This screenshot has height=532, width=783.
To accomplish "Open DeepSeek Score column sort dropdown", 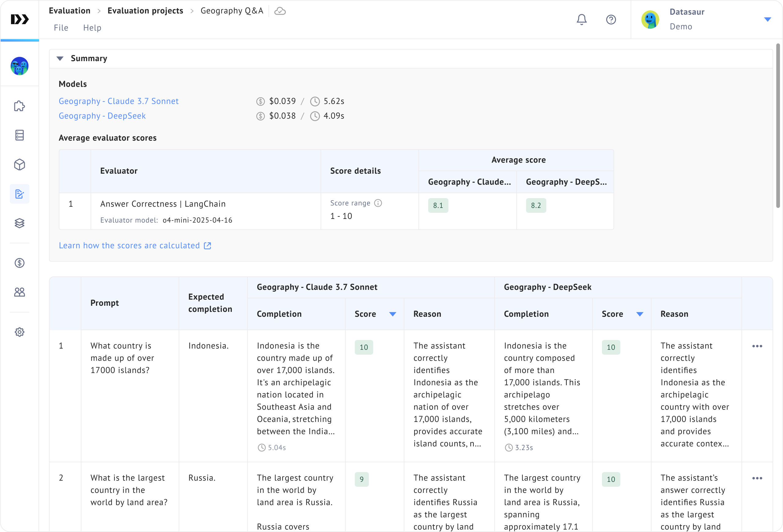I will coord(640,314).
